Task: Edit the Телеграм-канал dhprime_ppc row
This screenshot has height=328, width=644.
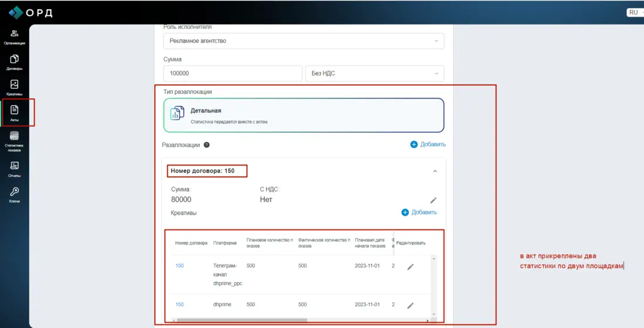Action: pyautogui.click(x=410, y=267)
